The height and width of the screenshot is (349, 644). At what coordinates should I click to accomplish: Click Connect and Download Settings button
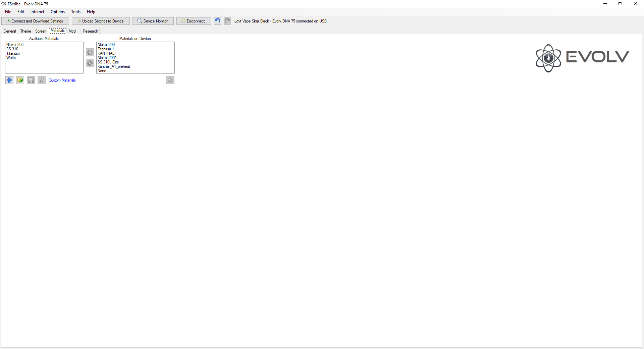(35, 21)
